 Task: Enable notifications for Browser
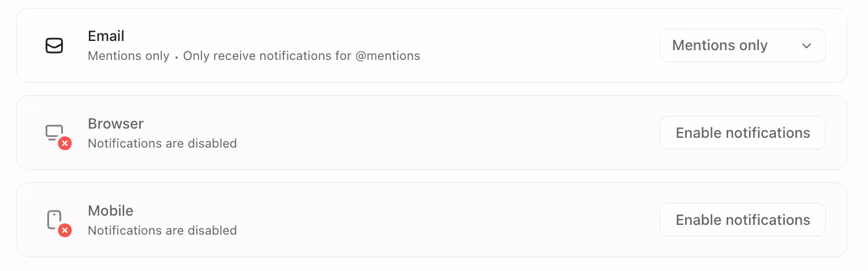coord(742,133)
